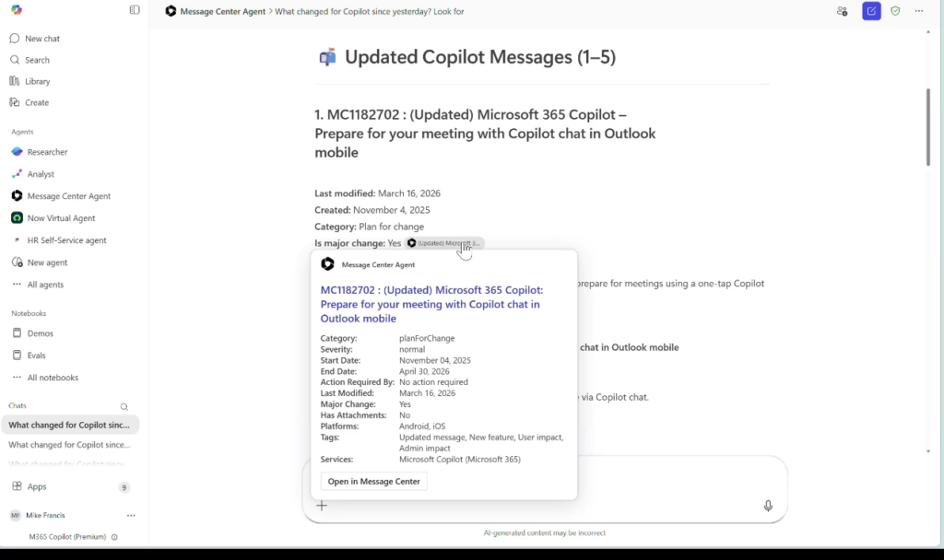Click the microphone voice input icon
Image resolution: width=944 pixels, height=560 pixels.
click(768, 506)
